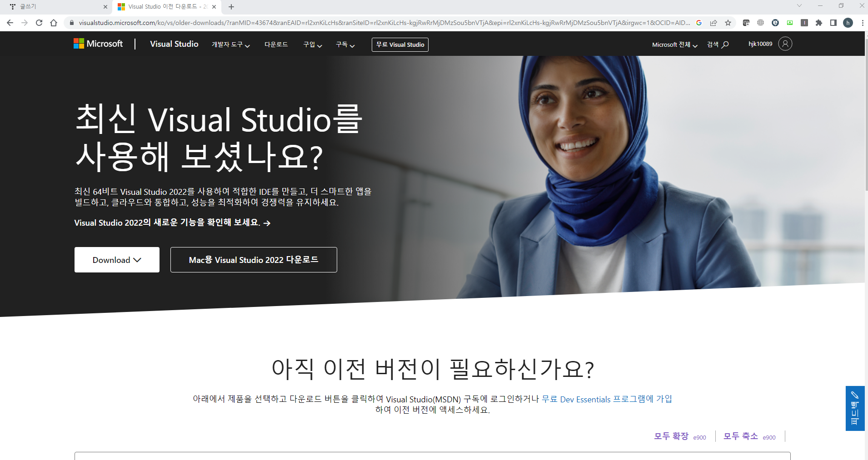The image size is (868, 460).
Task: Click the 피드백 side button
Action: coord(855,408)
